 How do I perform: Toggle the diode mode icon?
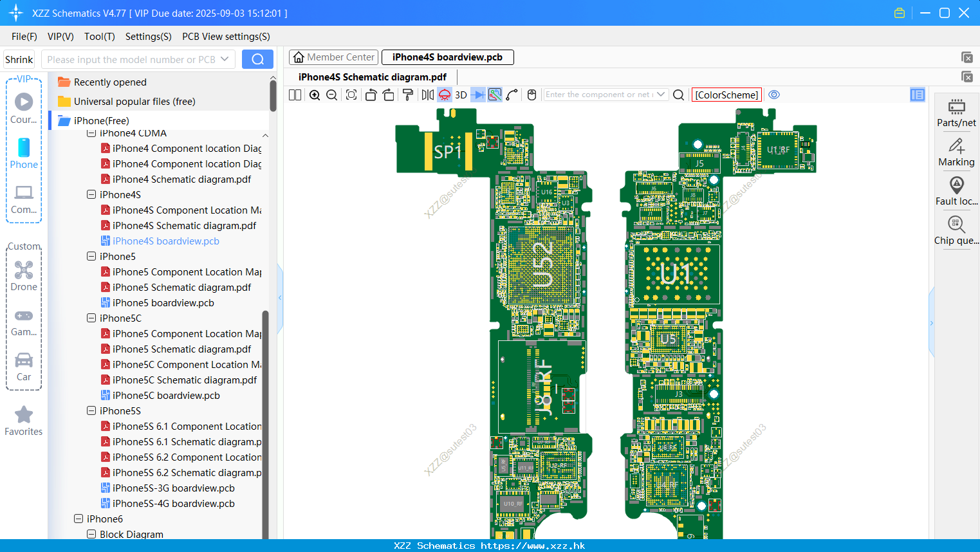point(478,95)
